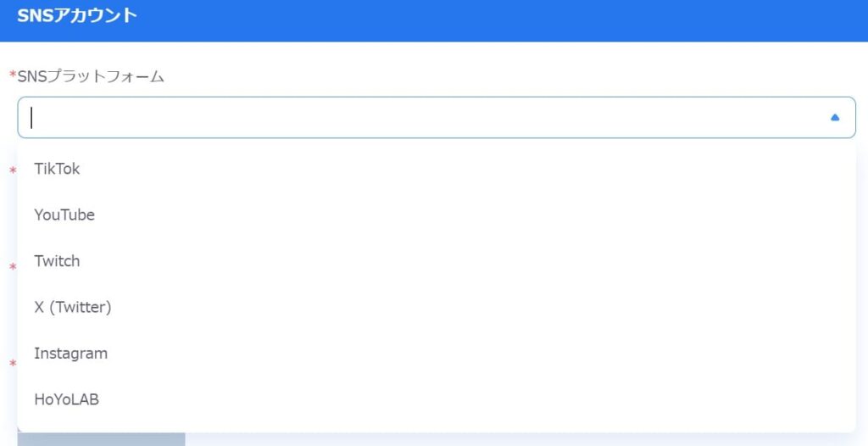Click the red asterisk left of TikTok
Viewport: 868px width, 446px height.
pos(13,170)
